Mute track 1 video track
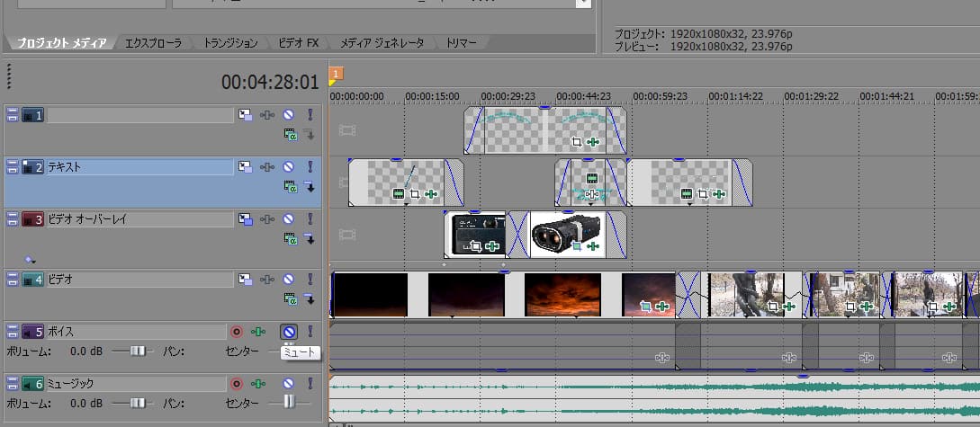 (289, 115)
